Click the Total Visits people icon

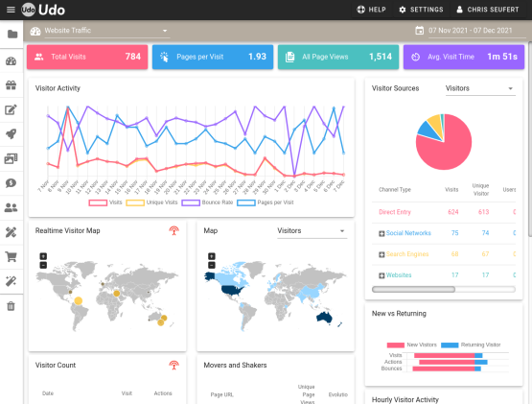pyautogui.click(x=39, y=57)
